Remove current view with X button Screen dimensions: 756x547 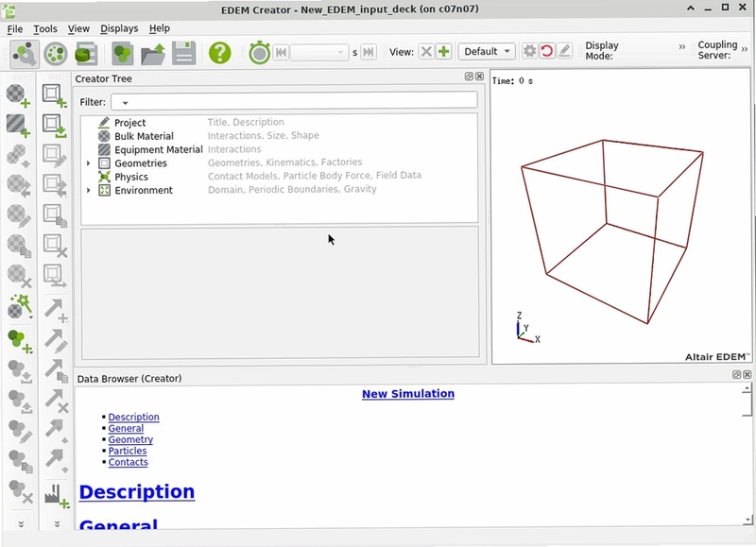(x=426, y=52)
